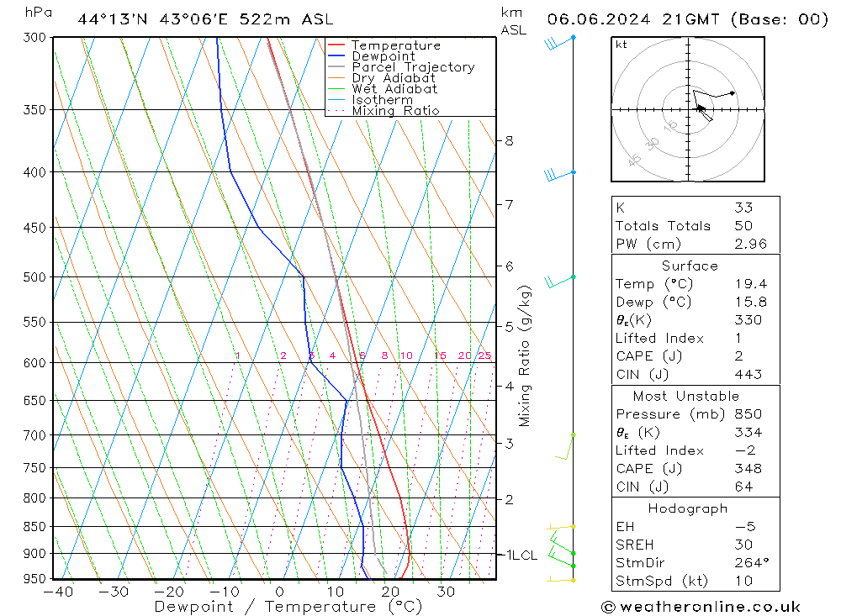Click the surface CIN value 443

click(x=748, y=374)
